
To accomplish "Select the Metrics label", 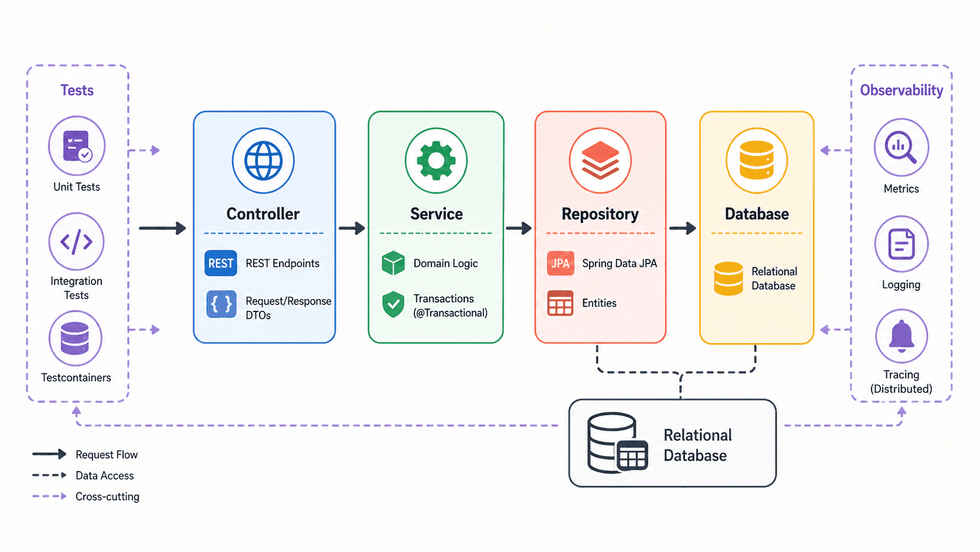I will tap(901, 189).
